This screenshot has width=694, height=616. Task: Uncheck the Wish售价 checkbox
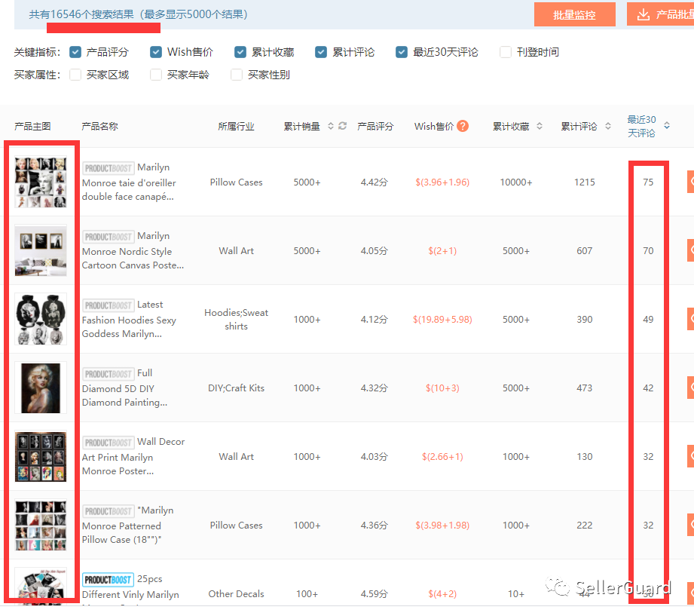[156, 52]
